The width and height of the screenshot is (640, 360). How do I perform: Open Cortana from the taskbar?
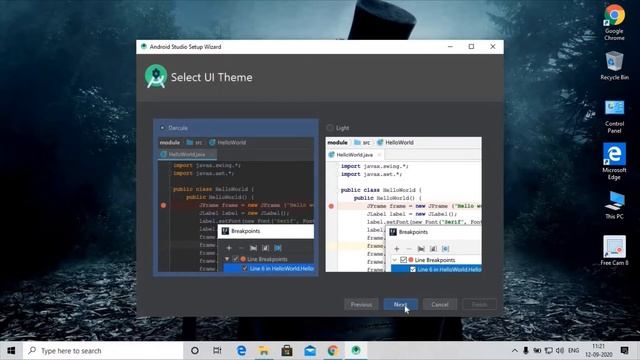[x=195, y=351]
